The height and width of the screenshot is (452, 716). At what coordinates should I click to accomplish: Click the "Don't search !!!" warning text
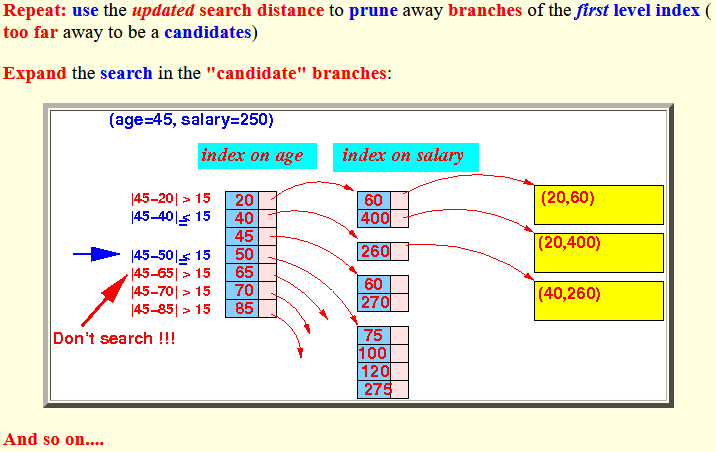[x=114, y=339]
